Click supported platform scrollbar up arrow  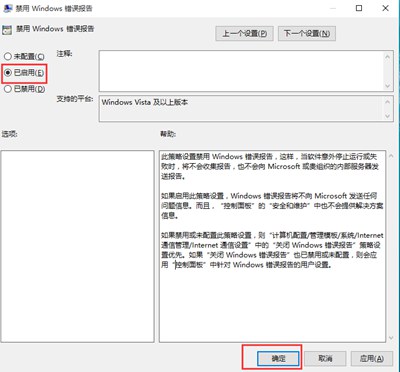tap(387, 102)
